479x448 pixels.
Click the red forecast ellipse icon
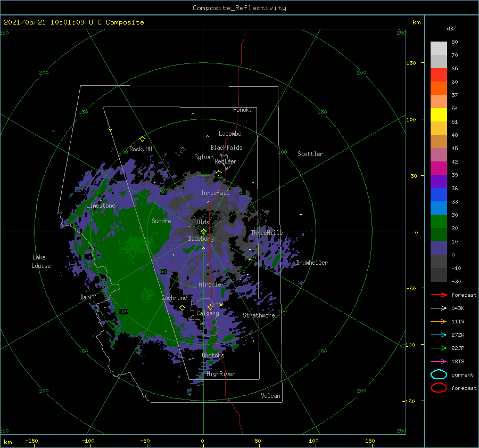439,388
